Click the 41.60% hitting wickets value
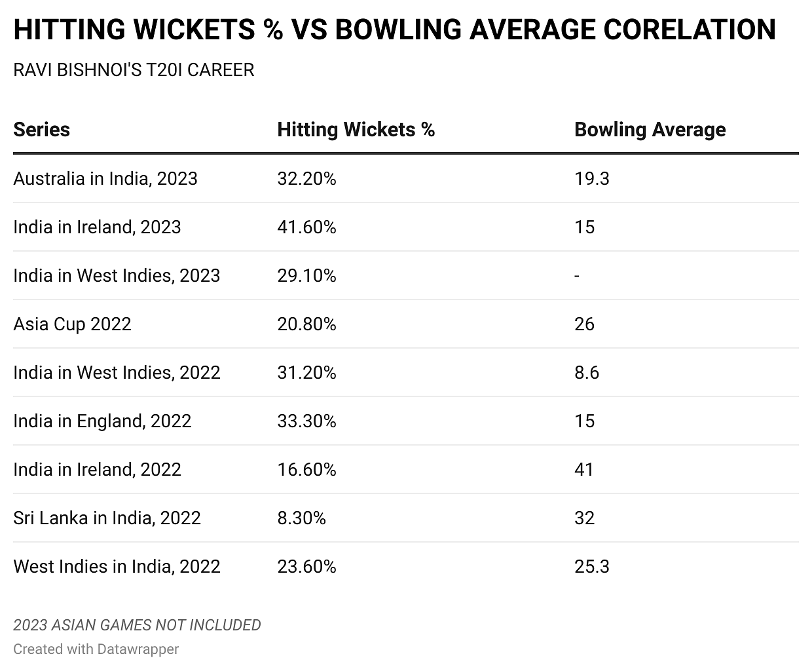This screenshot has height=671, width=812. 306,227
